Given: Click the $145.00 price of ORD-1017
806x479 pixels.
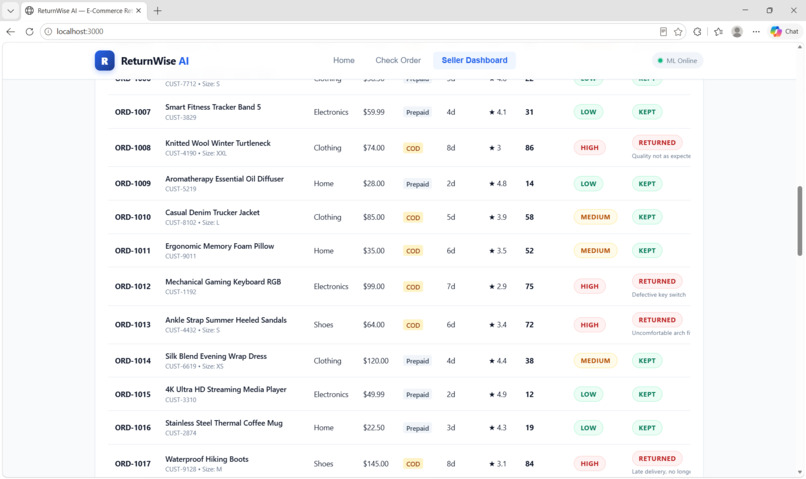Looking at the screenshot, I should pos(376,464).
